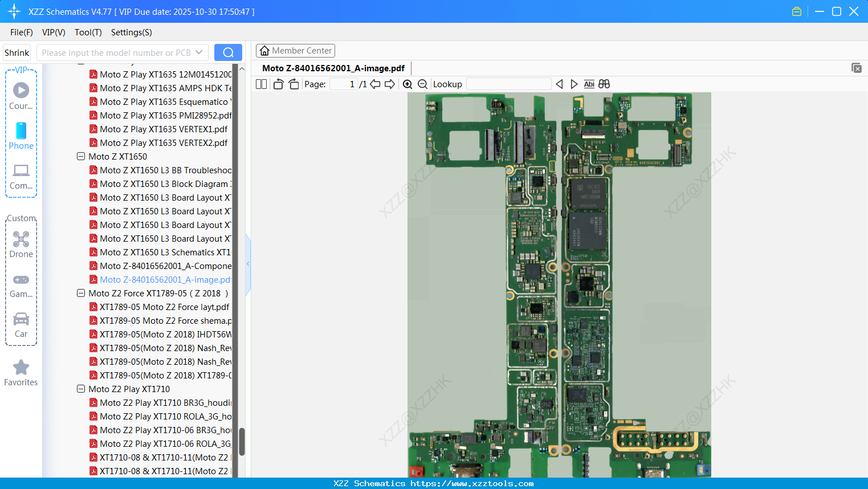
Task: Click the motherboard image in the PDF viewer
Action: [x=559, y=285]
